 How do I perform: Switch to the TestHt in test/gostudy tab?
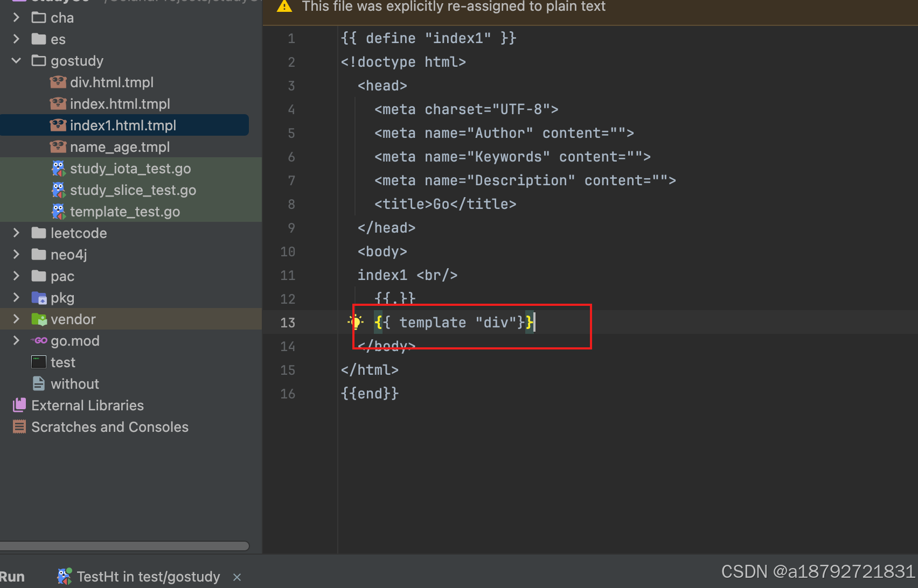[148, 577]
